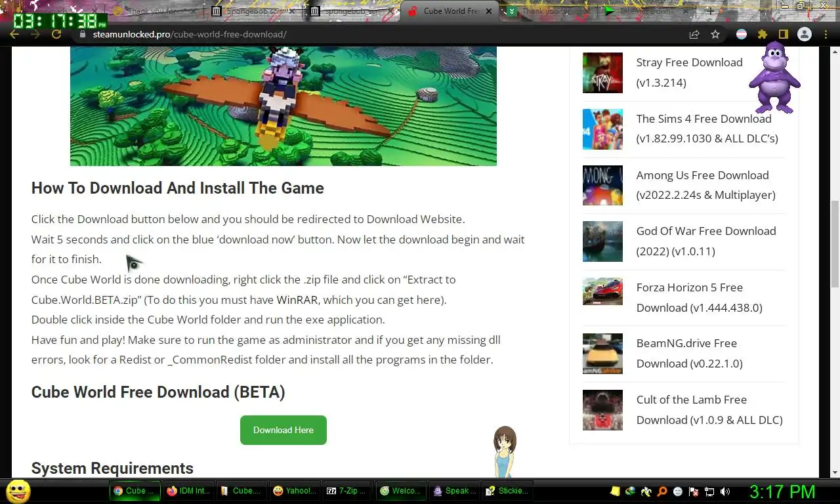Click the pink-striped extension icon in toolbar
Viewport: 840px width, 504px height.
[x=742, y=34]
